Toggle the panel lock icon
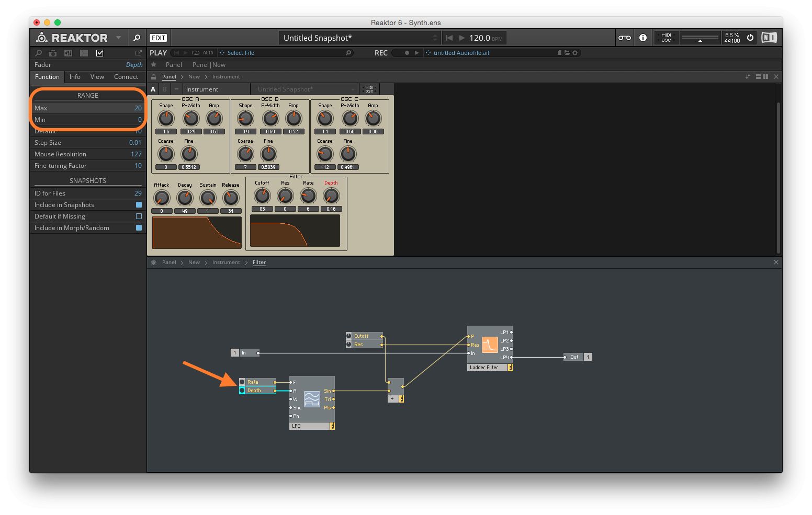 pos(154,77)
